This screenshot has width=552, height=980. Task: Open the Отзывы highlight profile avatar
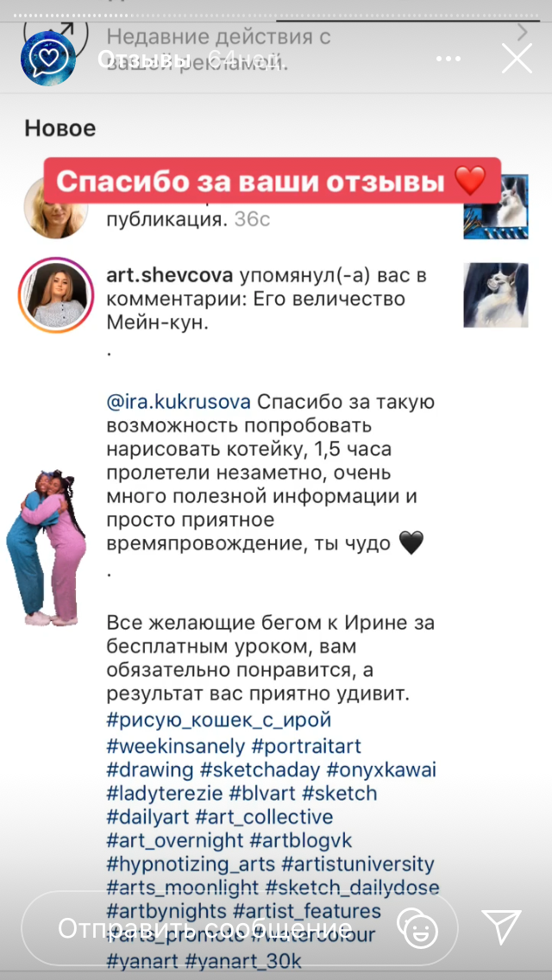pos(48,58)
